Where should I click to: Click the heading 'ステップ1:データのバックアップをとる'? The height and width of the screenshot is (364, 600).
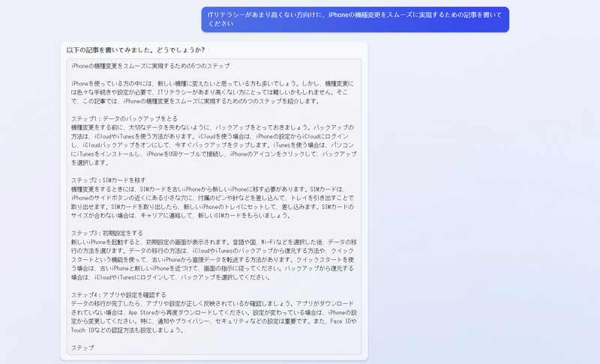(x=124, y=119)
